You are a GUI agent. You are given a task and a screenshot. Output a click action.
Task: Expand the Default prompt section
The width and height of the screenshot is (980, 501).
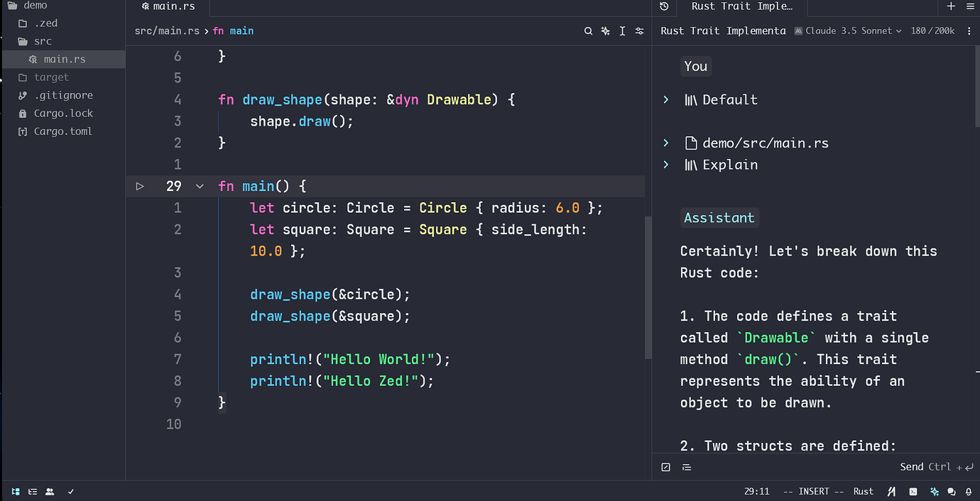pos(665,100)
